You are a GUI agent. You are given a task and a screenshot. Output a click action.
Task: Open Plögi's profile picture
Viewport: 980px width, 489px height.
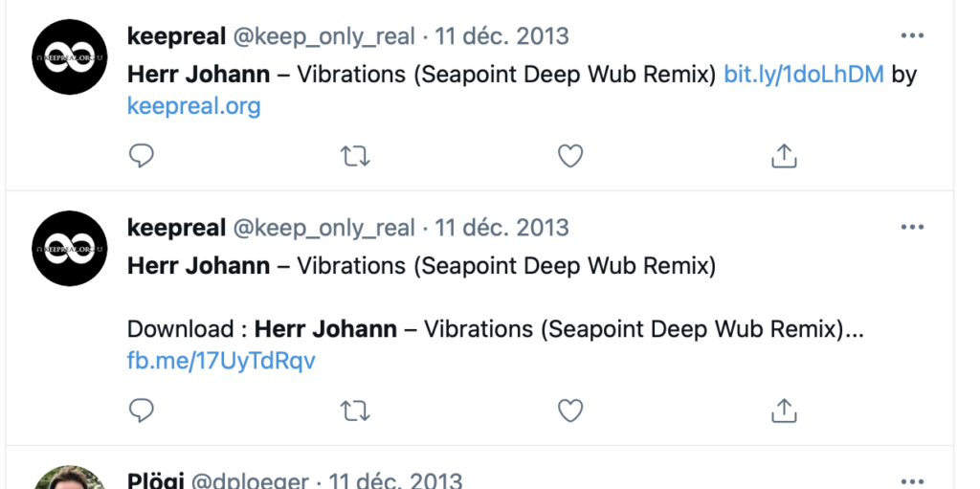click(x=69, y=478)
